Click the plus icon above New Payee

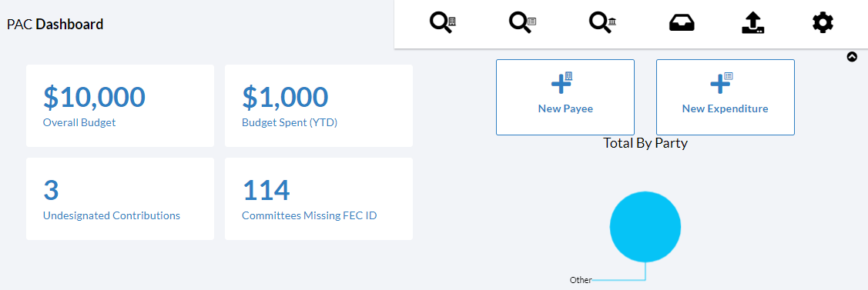click(x=561, y=83)
